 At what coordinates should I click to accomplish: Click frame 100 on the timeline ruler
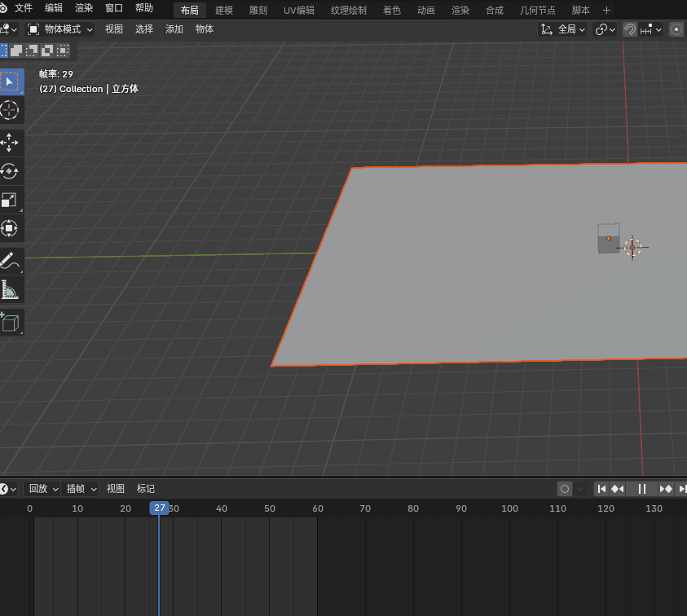point(509,508)
